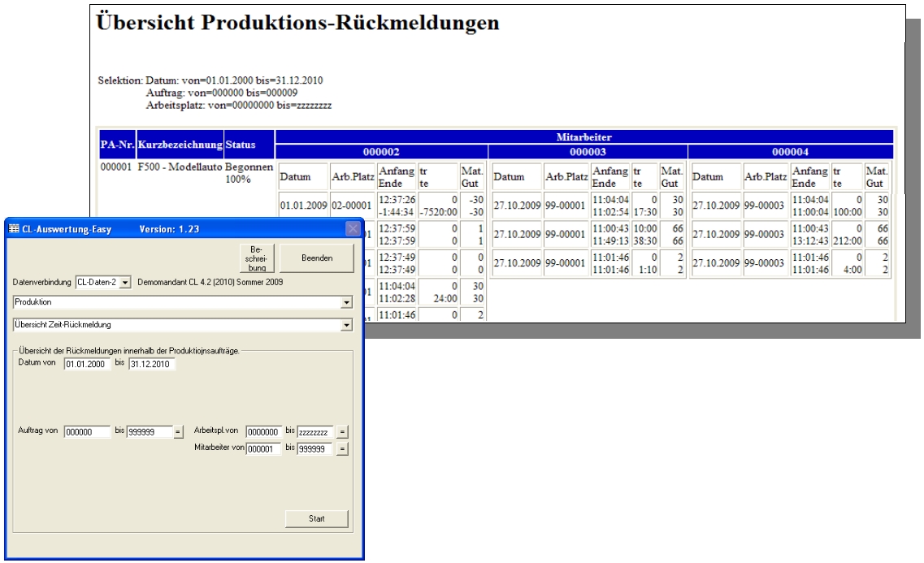924x563 pixels.
Task: Click PA-Nr. 000001 cell in report
Action: coord(116,167)
